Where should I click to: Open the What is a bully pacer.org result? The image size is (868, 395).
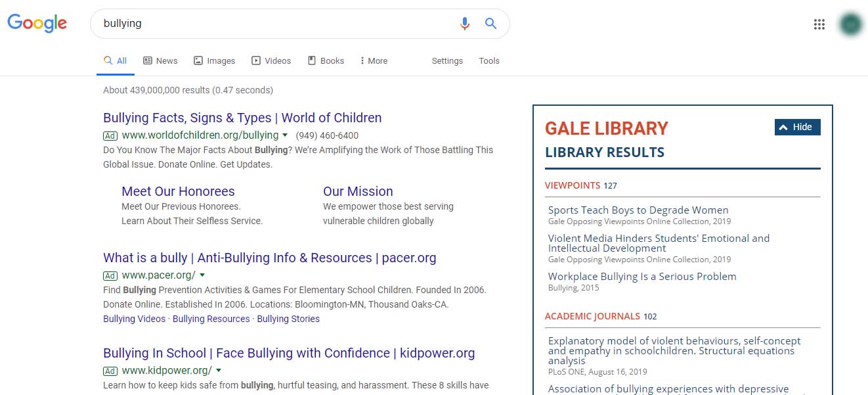click(269, 258)
